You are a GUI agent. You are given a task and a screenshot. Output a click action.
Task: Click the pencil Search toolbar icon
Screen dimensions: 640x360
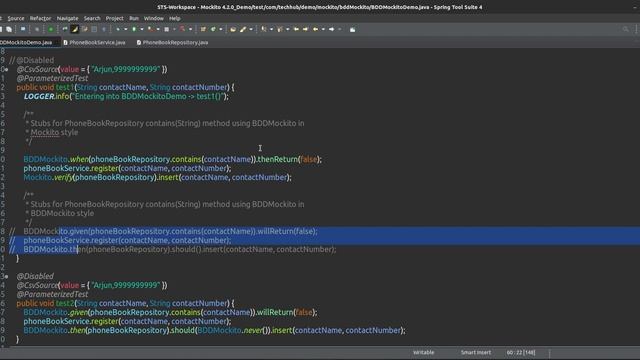242,29
